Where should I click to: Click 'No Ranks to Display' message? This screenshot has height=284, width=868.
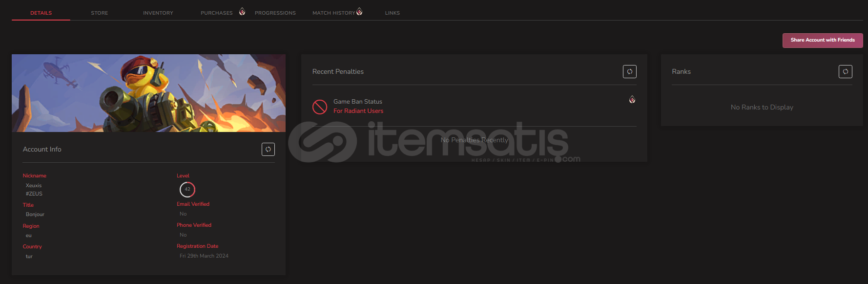(762, 107)
